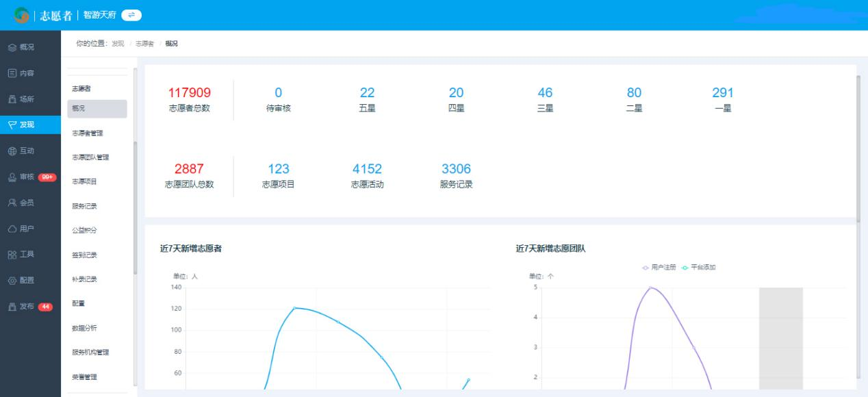Click the main page vertical scrollbar
This screenshot has height=397, width=868.
click(858, 149)
